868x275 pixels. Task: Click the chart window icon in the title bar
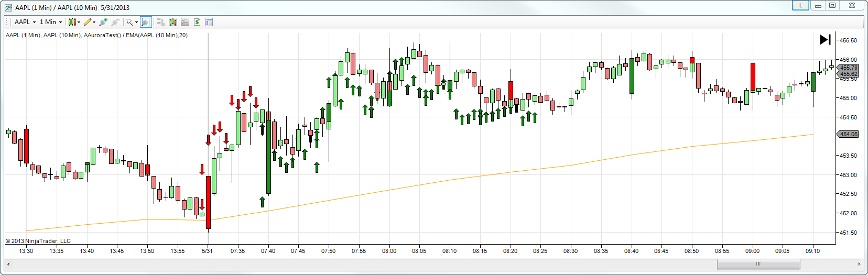click(8, 7)
